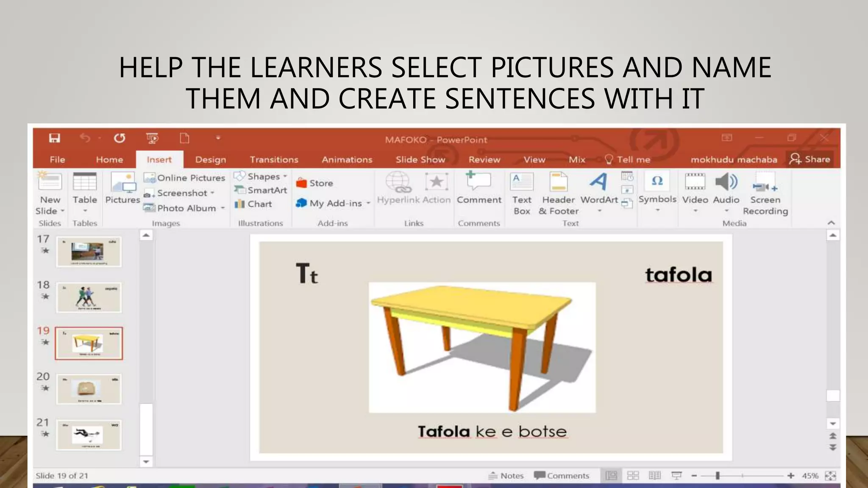Open the Review tab

pos(484,160)
